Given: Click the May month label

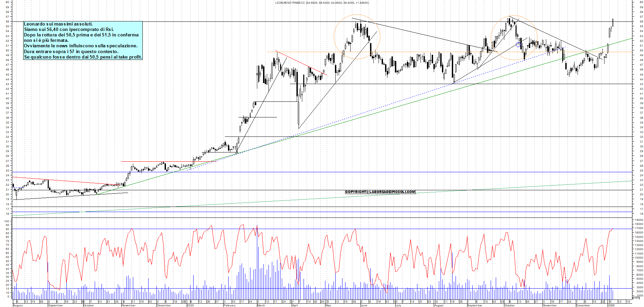Looking at the screenshot, I should pos(328,305).
